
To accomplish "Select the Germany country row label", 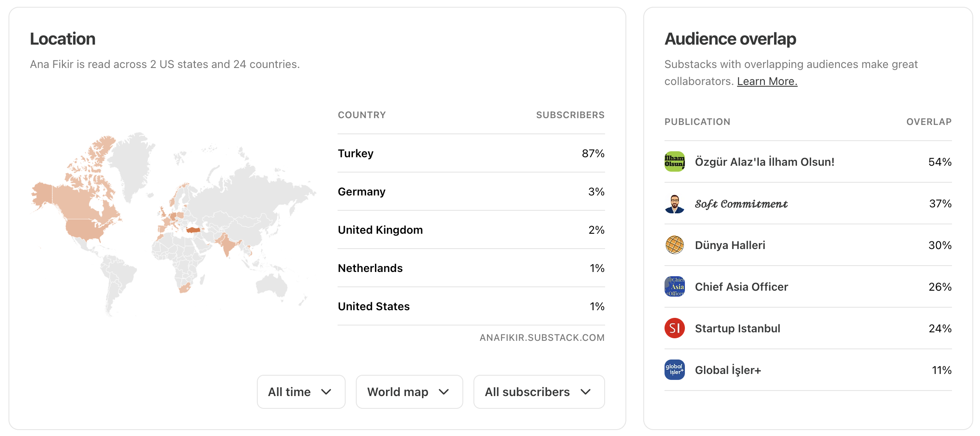I will coord(361,192).
